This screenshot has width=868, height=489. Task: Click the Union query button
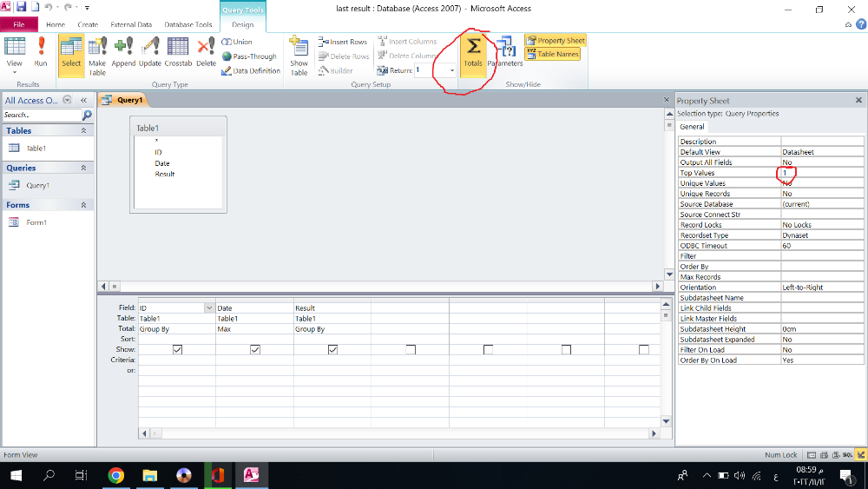(237, 42)
